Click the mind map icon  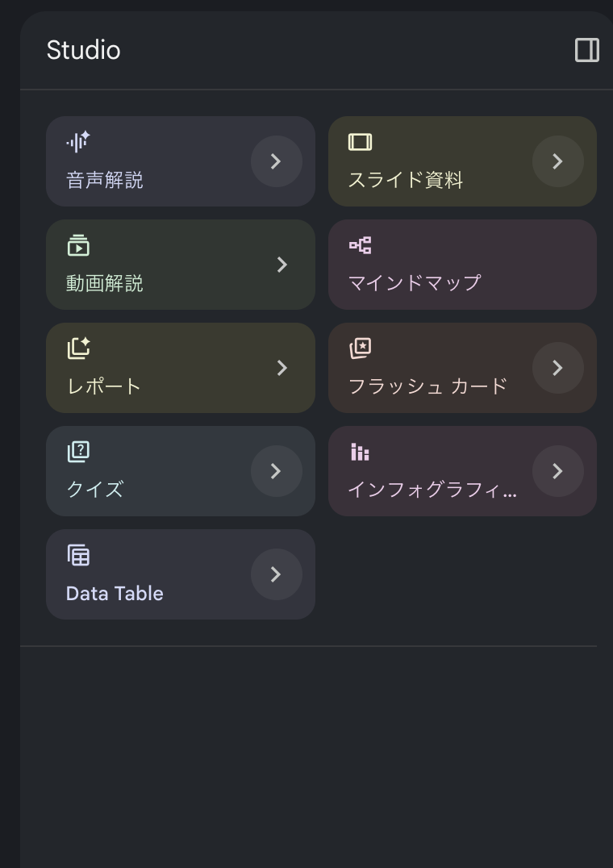click(x=360, y=245)
